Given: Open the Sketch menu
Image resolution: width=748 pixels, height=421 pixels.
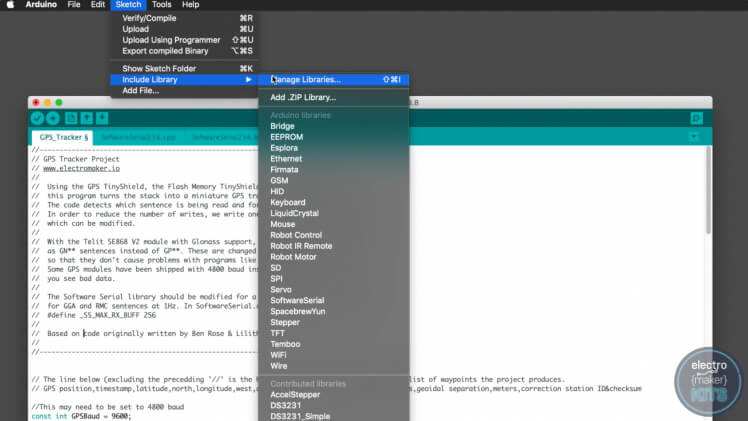Looking at the screenshot, I should [x=128, y=5].
